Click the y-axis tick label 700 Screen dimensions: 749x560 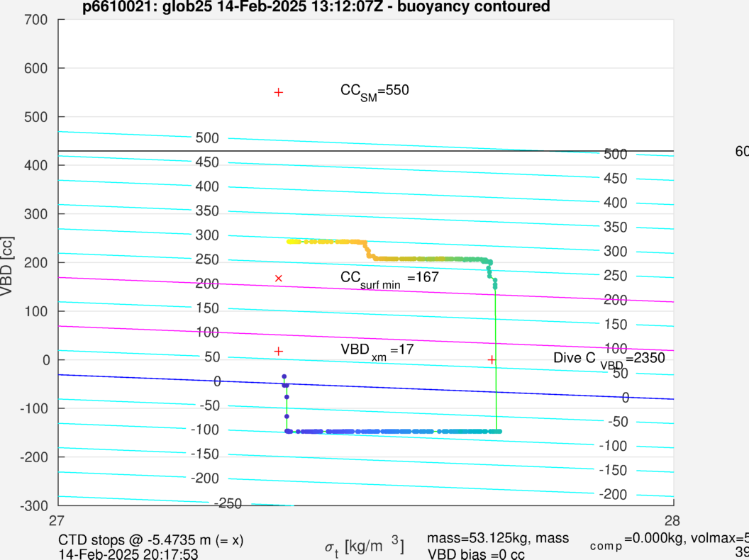click(37, 21)
